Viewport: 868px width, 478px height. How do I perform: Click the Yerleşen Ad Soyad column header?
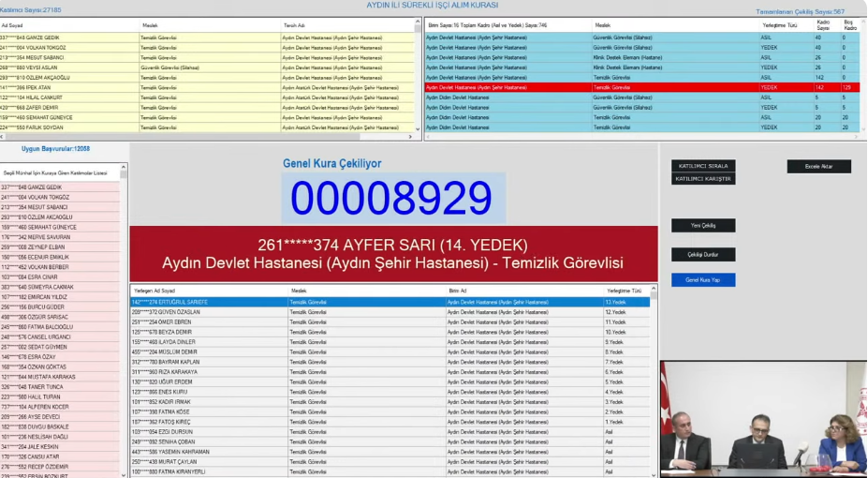click(x=208, y=291)
